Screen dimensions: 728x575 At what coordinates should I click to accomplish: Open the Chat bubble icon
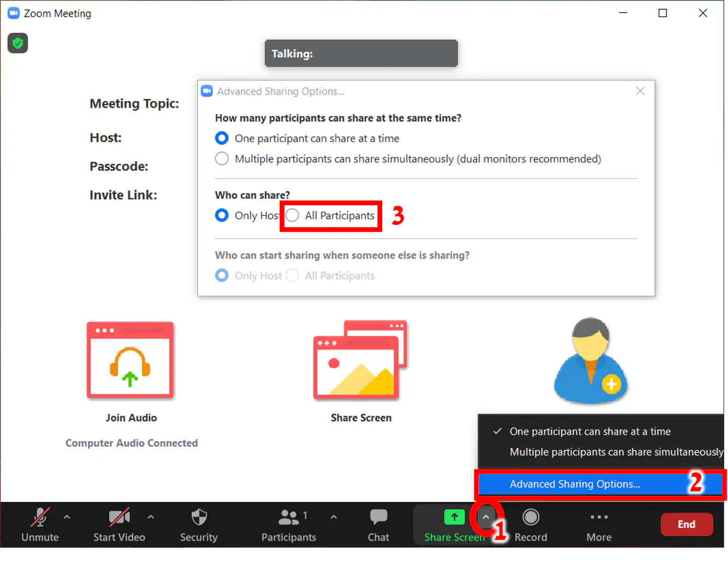[x=378, y=517]
